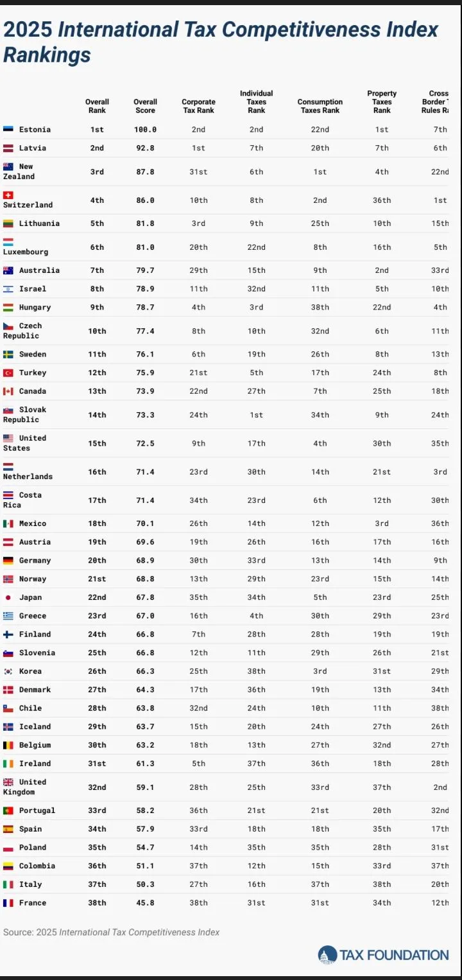This screenshot has height=980, width=462.
Task: Click the Tax Foundation logo icon
Action: (x=327, y=955)
